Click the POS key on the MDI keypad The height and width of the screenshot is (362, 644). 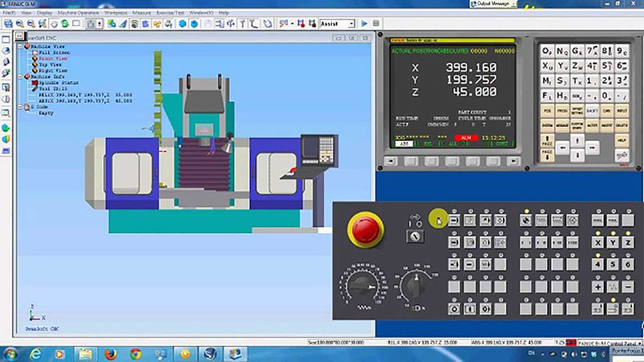(547, 111)
